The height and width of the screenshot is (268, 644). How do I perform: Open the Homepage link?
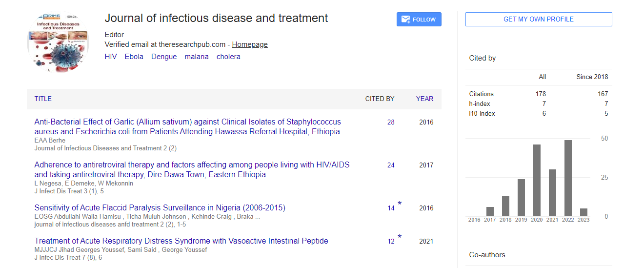point(250,44)
